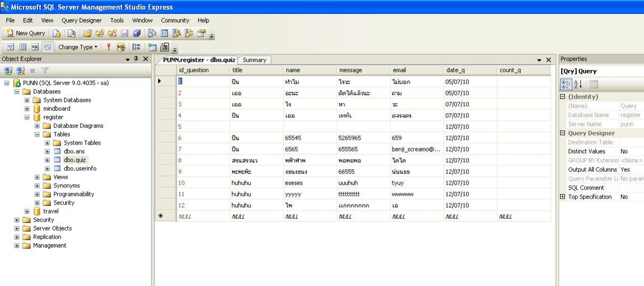The height and width of the screenshot is (286, 644).
Task: Expand the Top Specification property
Action: [562, 197]
